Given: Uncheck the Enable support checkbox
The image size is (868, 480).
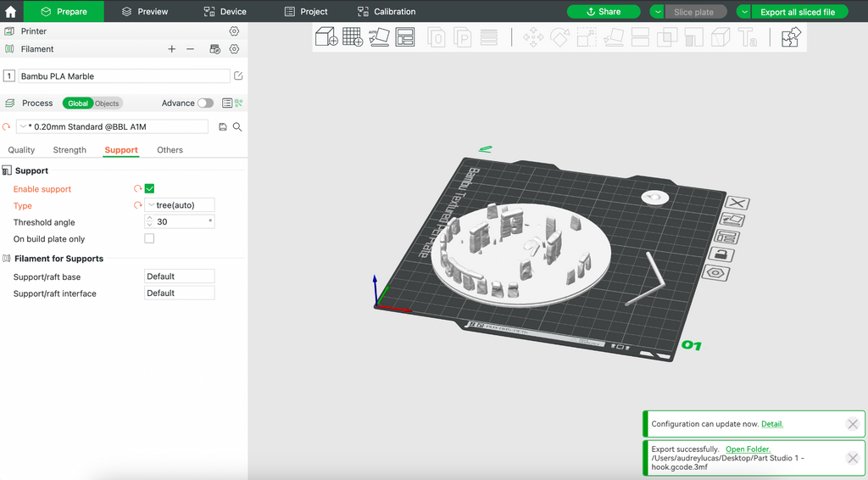Looking at the screenshot, I should 149,189.
